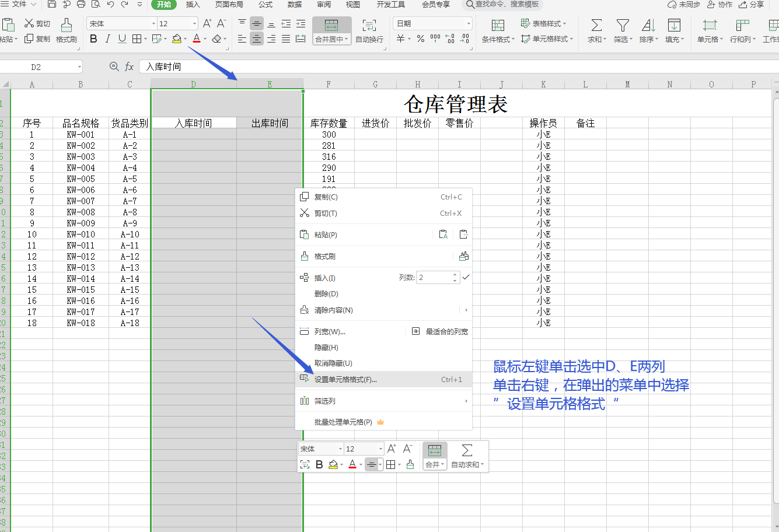Click the checkmark beside the 列数 field
779x532 pixels.
(x=466, y=278)
